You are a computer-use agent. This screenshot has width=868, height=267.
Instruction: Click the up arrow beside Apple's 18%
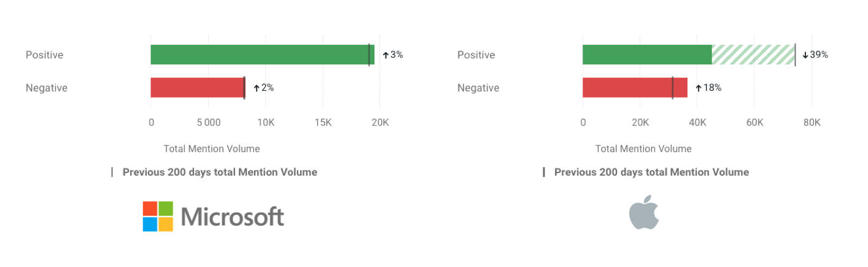point(698,88)
